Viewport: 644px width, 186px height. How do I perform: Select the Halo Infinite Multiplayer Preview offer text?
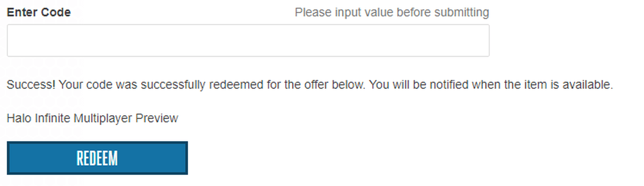(x=92, y=118)
